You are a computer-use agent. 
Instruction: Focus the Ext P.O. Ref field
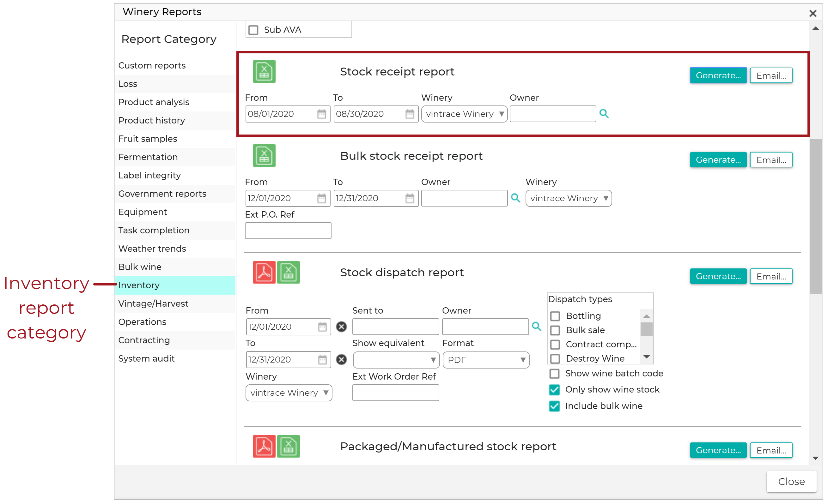click(288, 231)
